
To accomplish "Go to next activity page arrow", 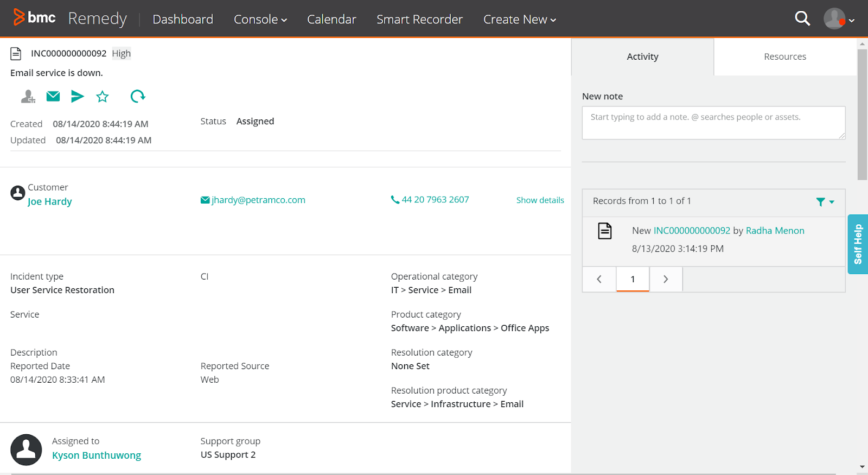I will pyautogui.click(x=666, y=279).
